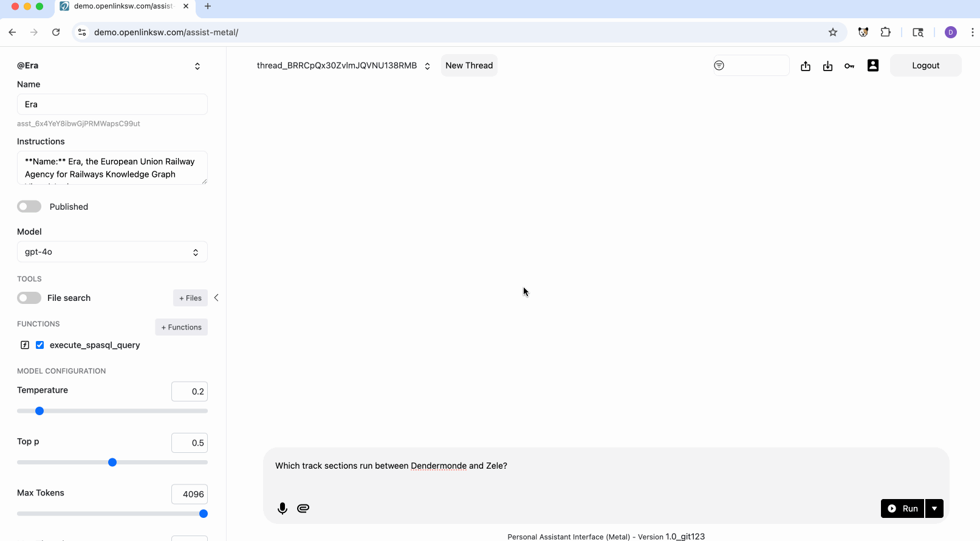Click the microphone voice input icon
The image size is (980, 541).
pos(283,508)
